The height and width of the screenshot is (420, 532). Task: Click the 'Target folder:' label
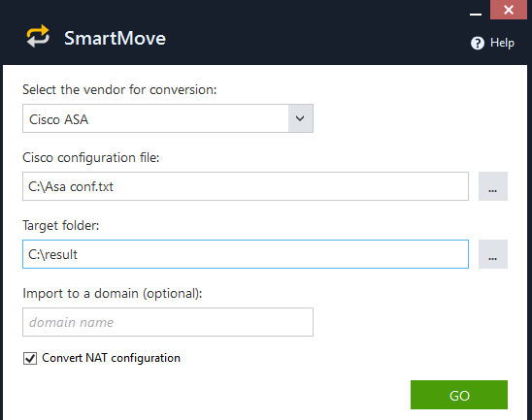(61, 225)
